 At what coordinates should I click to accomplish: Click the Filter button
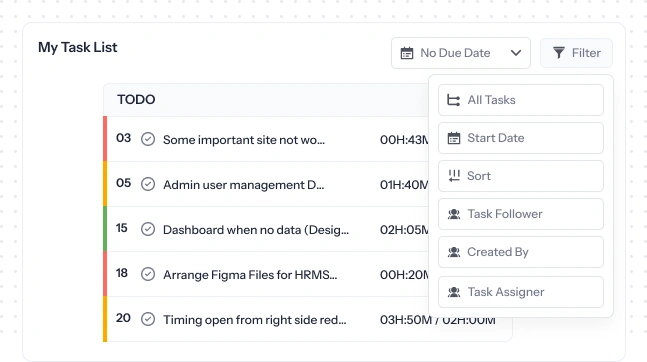point(576,53)
